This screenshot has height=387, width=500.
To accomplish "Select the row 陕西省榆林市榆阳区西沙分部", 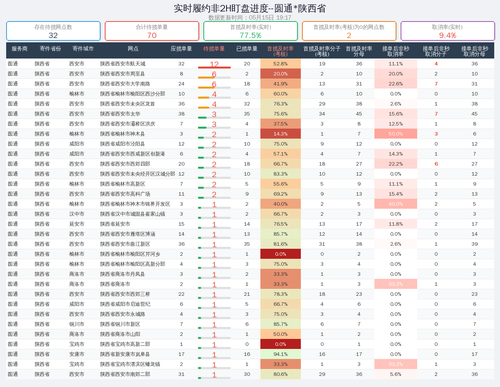I will pyautogui.click(x=250, y=94).
